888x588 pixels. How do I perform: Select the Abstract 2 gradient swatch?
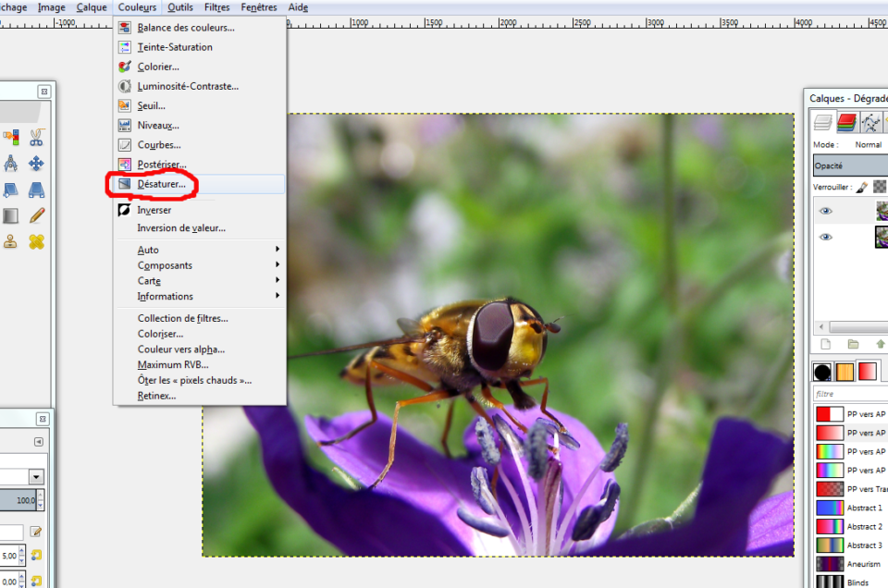830,526
